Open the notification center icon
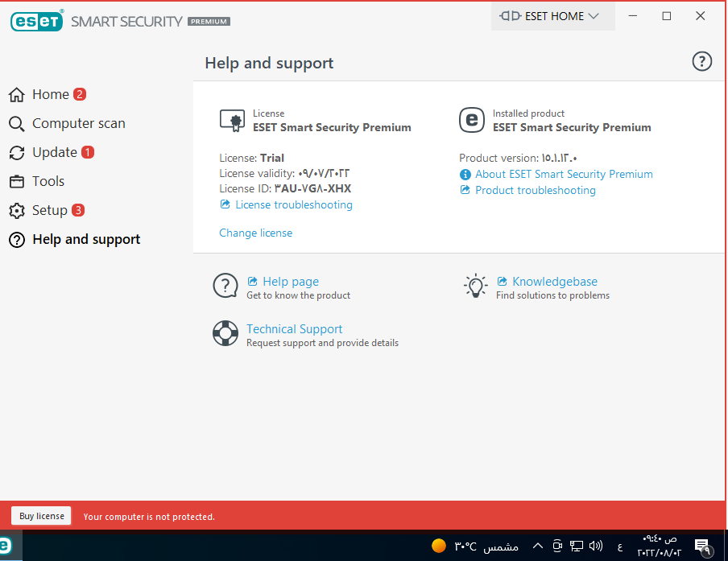728x561 pixels. click(703, 547)
